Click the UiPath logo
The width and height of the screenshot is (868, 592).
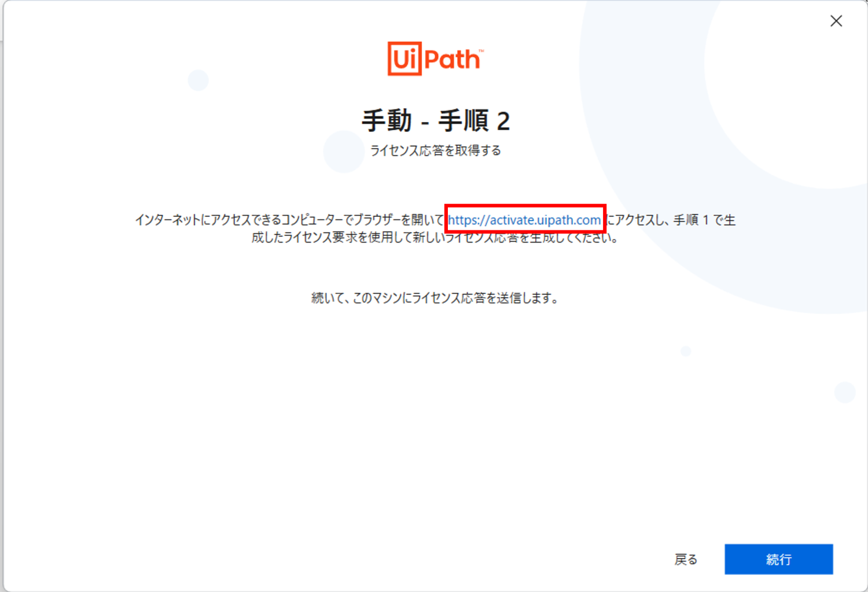[435, 58]
